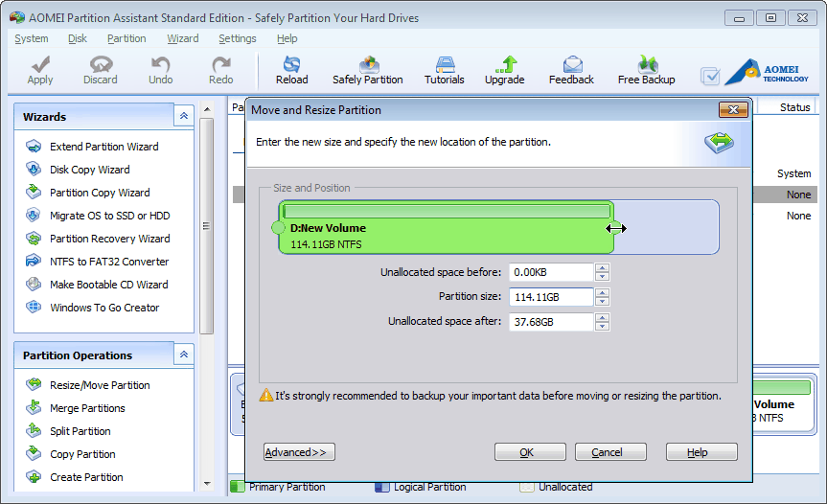Open the Wizard menu
Viewport: 827px width, 504px height.
tap(183, 38)
